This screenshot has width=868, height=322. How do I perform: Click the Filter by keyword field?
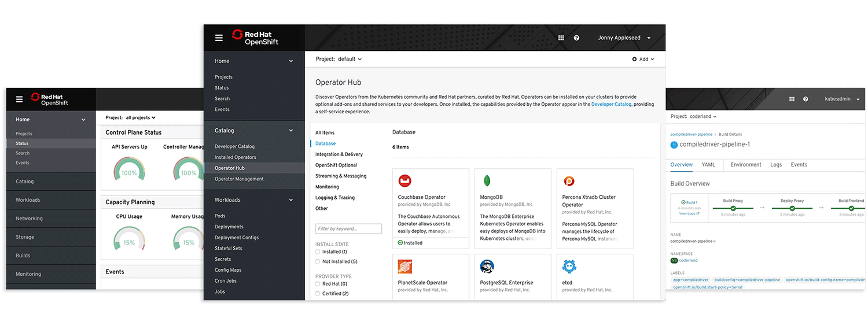point(348,229)
